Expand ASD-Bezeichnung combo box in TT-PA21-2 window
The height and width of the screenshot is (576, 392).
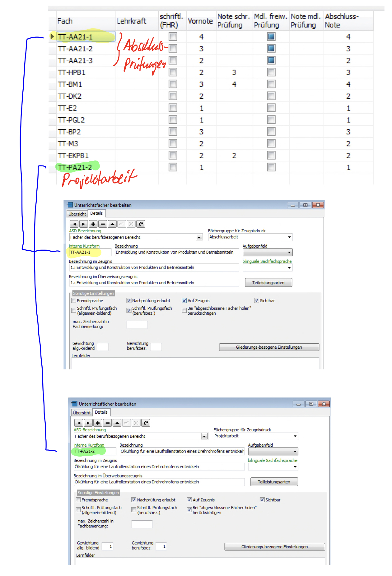(x=204, y=436)
